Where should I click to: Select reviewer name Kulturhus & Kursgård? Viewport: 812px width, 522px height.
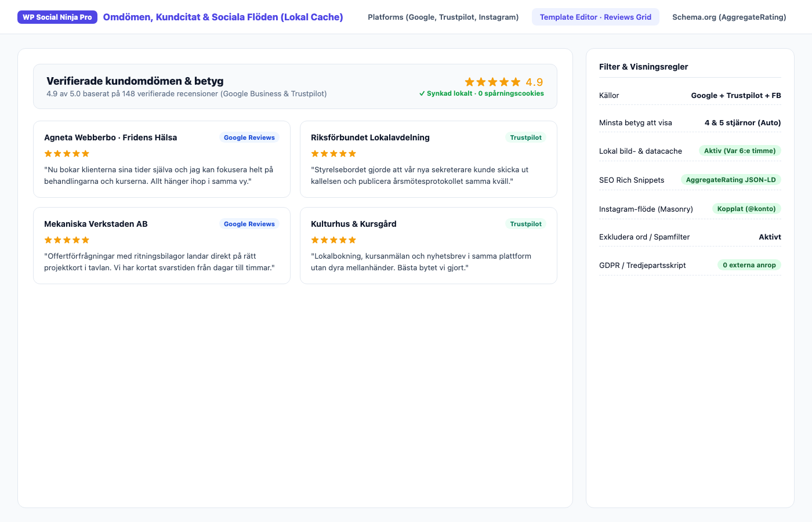pos(354,224)
